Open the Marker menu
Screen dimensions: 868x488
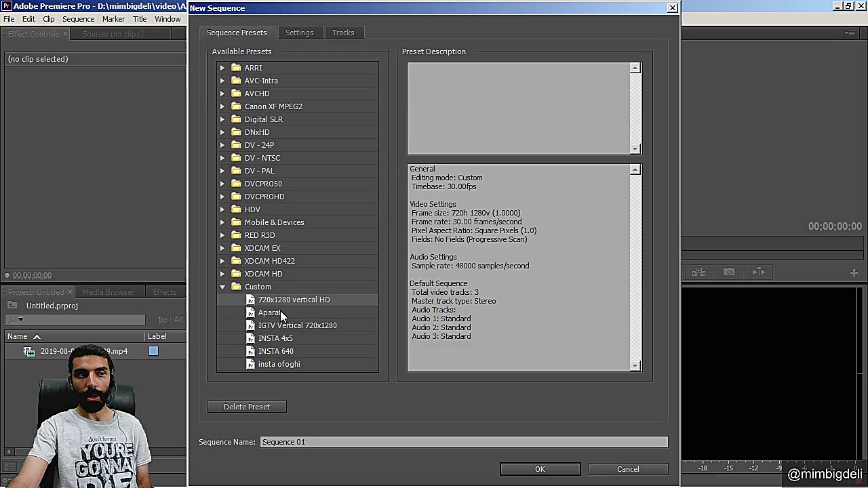113,19
